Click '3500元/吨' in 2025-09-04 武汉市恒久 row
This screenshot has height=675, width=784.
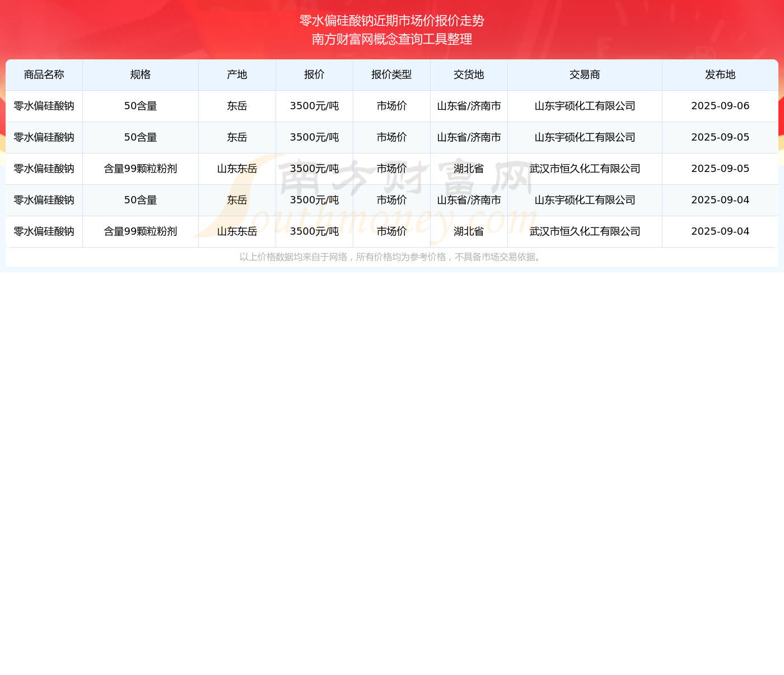click(x=315, y=231)
